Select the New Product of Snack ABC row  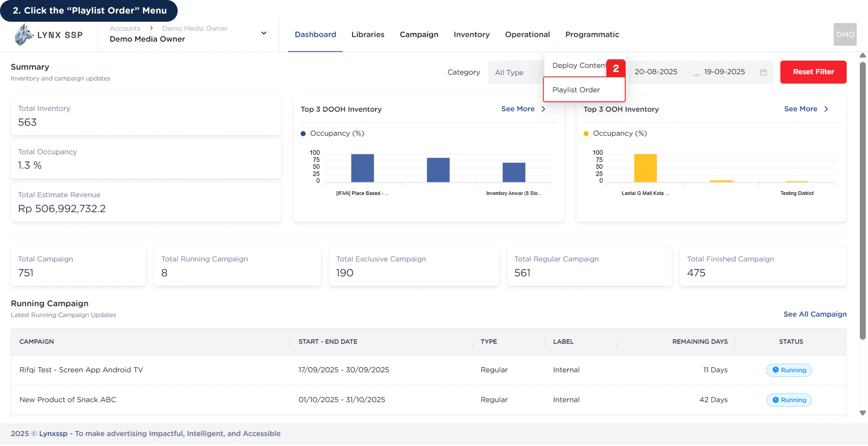tap(429, 400)
